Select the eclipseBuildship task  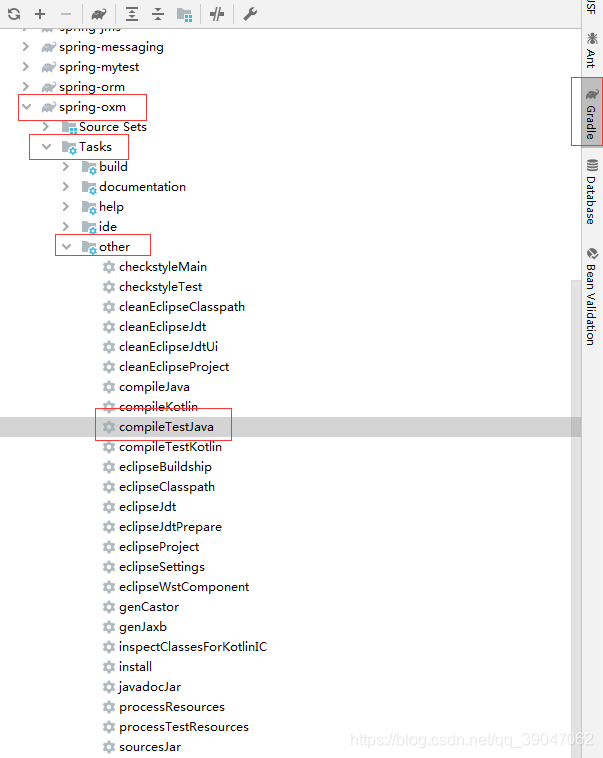coord(165,467)
